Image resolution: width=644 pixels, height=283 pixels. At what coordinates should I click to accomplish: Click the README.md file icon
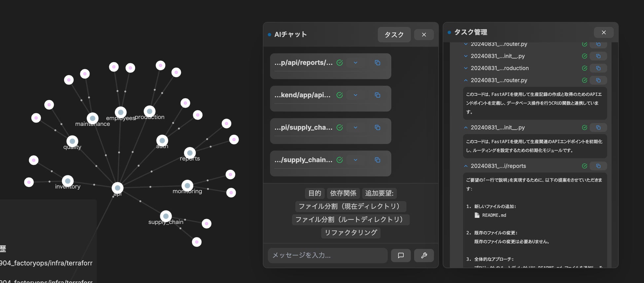477,215
